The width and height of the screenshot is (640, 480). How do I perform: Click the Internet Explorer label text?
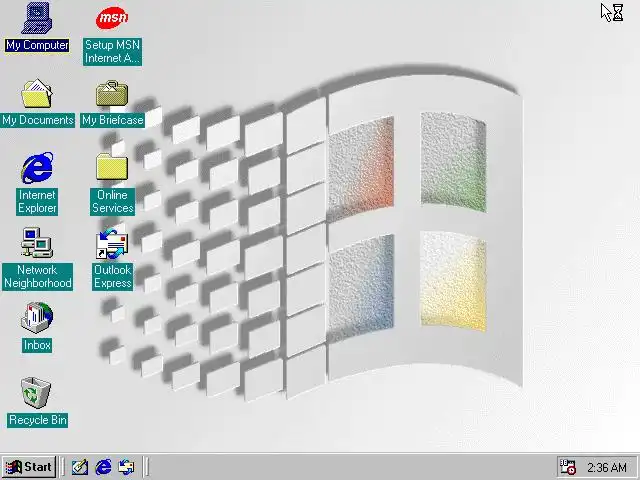pos(37,202)
